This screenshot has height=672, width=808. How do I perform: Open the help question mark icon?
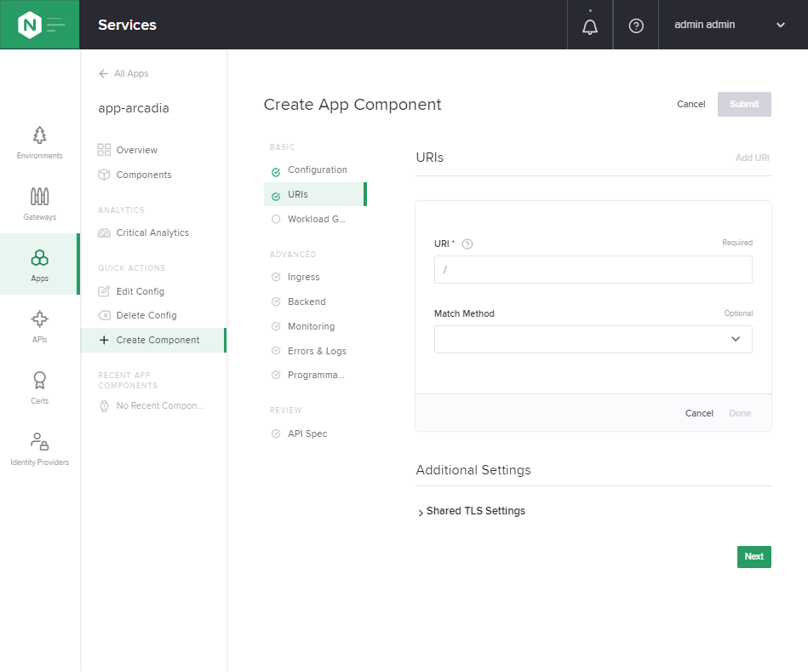coord(636,26)
